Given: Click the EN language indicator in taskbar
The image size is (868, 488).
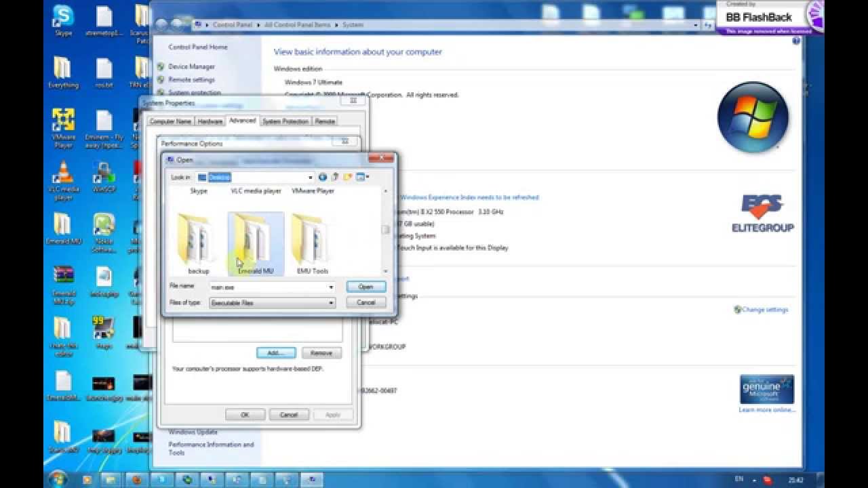Looking at the screenshot, I should [x=739, y=479].
